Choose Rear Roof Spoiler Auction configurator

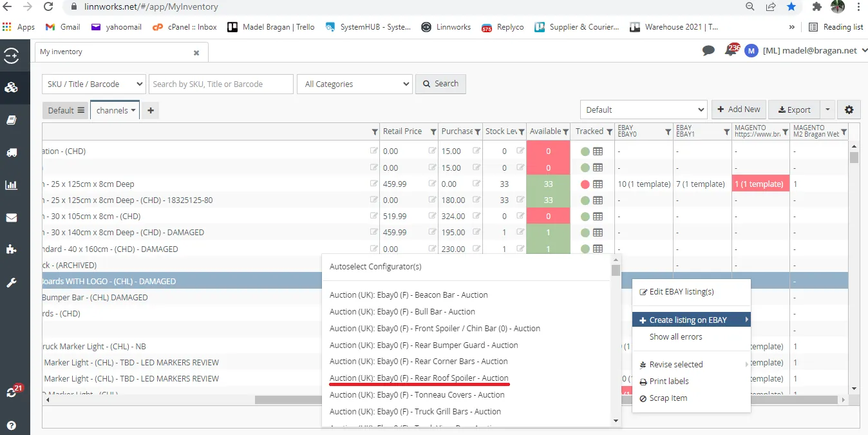[x=419, y=378]
